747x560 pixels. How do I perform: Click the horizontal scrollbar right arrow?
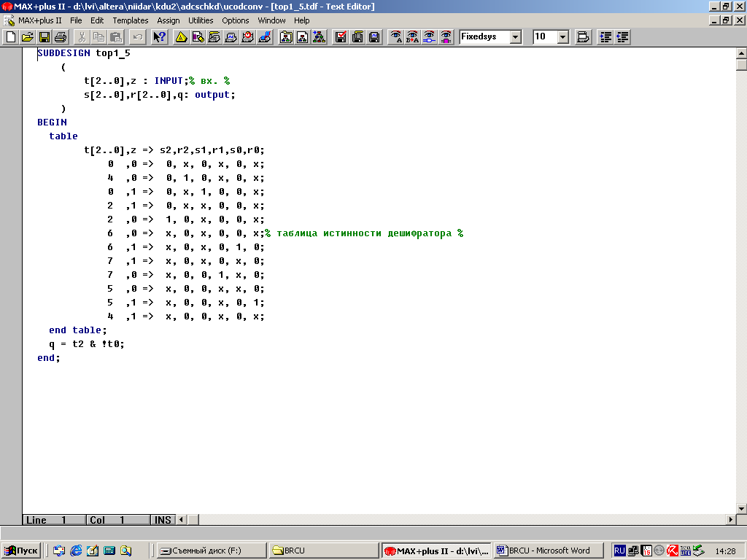pos(731,519)
